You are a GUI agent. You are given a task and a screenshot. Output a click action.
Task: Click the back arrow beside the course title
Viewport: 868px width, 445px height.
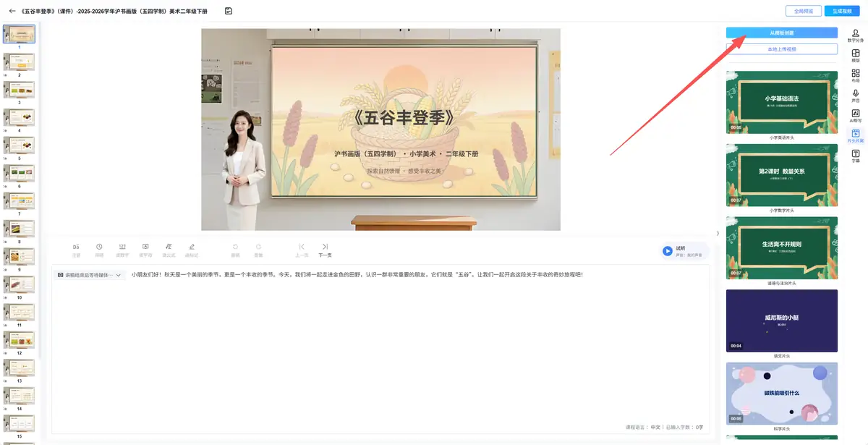point(12,11)
